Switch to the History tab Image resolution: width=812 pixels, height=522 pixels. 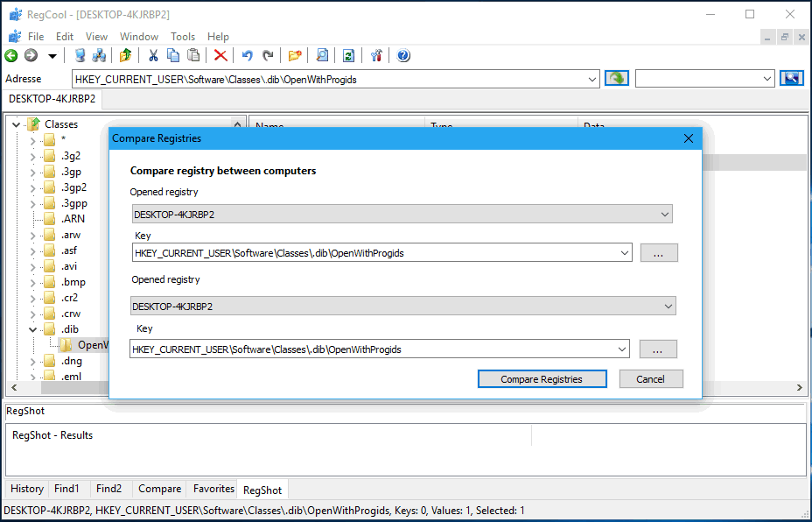click(27, 489)
